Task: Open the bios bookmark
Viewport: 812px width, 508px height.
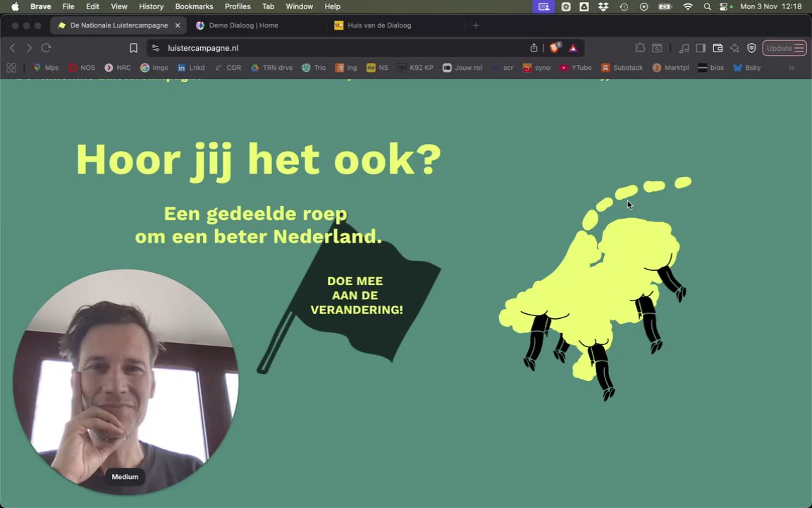Action: pos(711,68)
